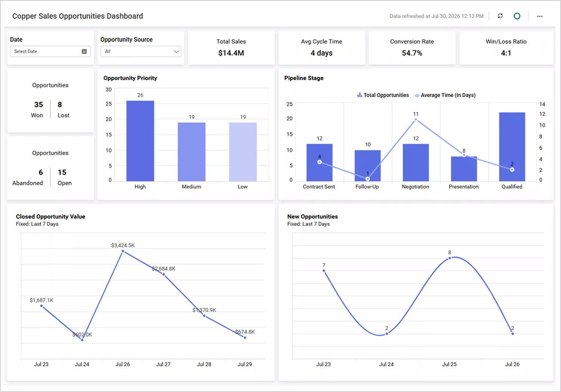The height and width of the screenshot is (392, 561).
Task: Click the 6 Abandoned opportunities number
Action: 41,173
